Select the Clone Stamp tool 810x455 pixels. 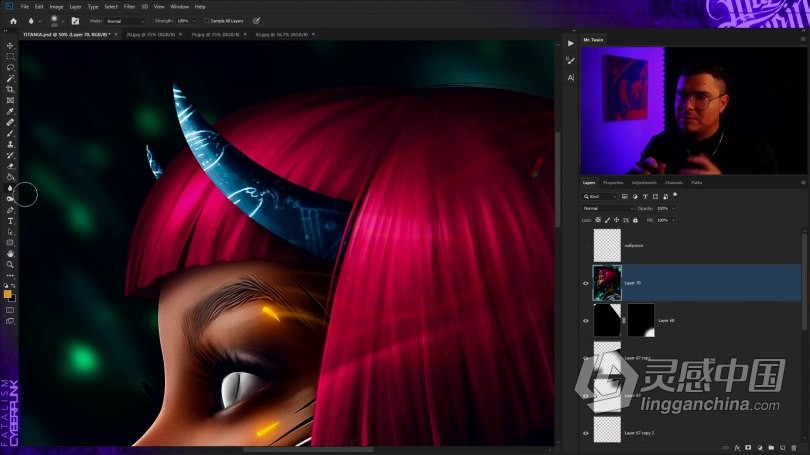tap(10, 144)
